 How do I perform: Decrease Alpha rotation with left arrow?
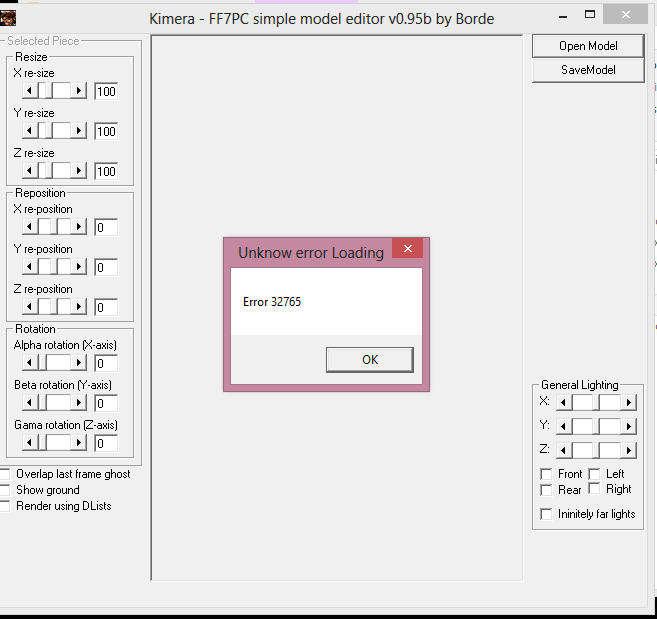(29, 363)
